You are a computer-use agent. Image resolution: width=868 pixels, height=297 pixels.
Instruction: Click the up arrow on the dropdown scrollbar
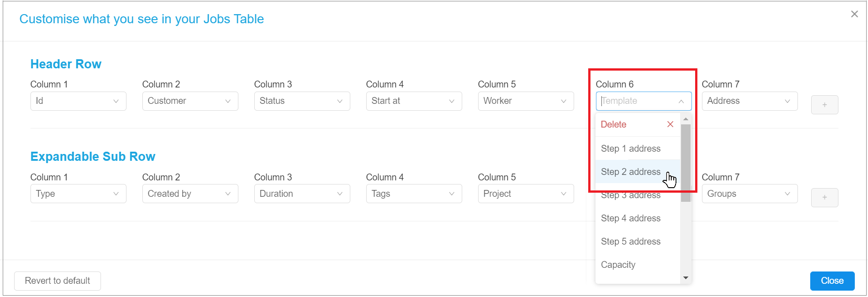tap(686, 119)
